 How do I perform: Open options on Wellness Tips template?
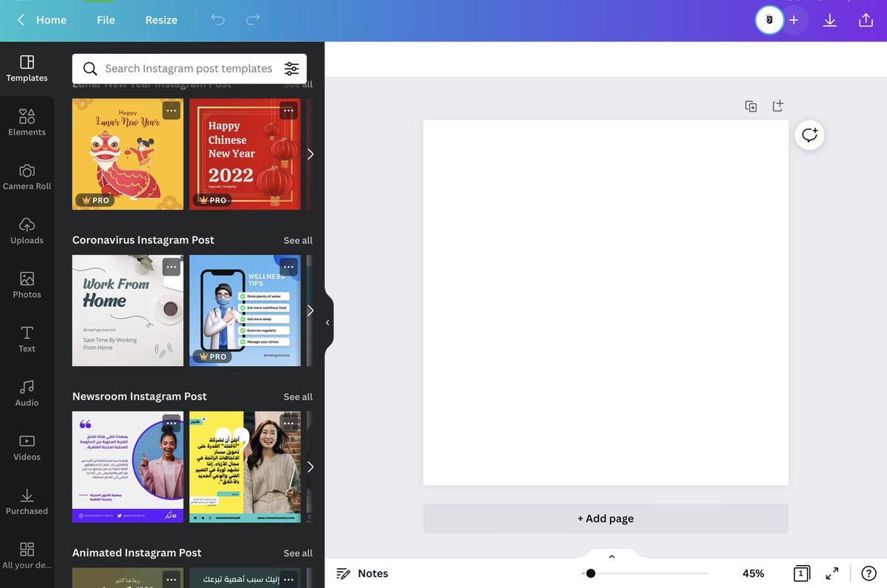pos(288,267)
